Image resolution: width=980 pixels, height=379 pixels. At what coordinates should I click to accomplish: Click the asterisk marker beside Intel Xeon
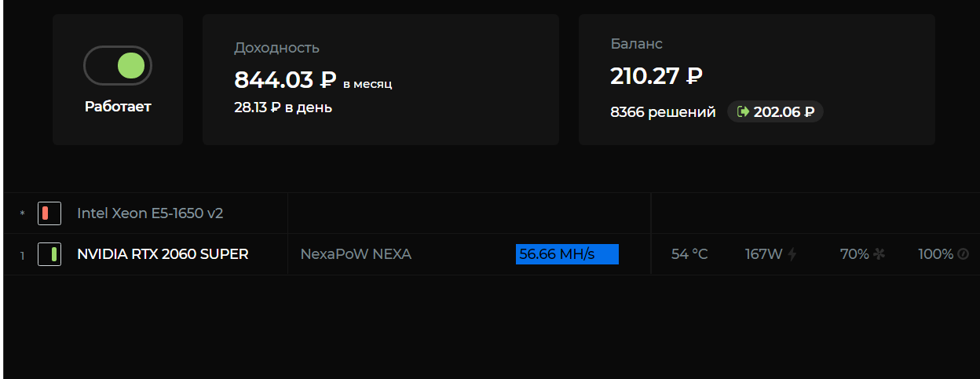(x=23, y=213)
